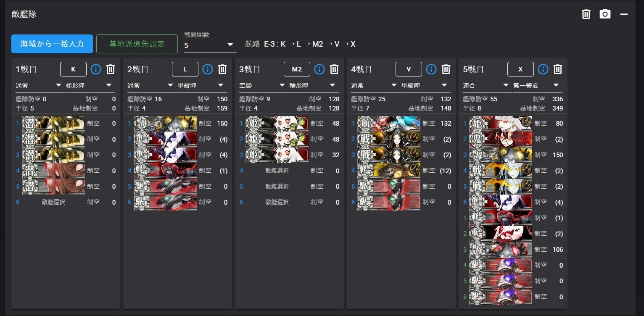This screenshot has width=644, height=316.
Task: Select escort light carrier with 106 air power
Action: [x=501, y=250]
